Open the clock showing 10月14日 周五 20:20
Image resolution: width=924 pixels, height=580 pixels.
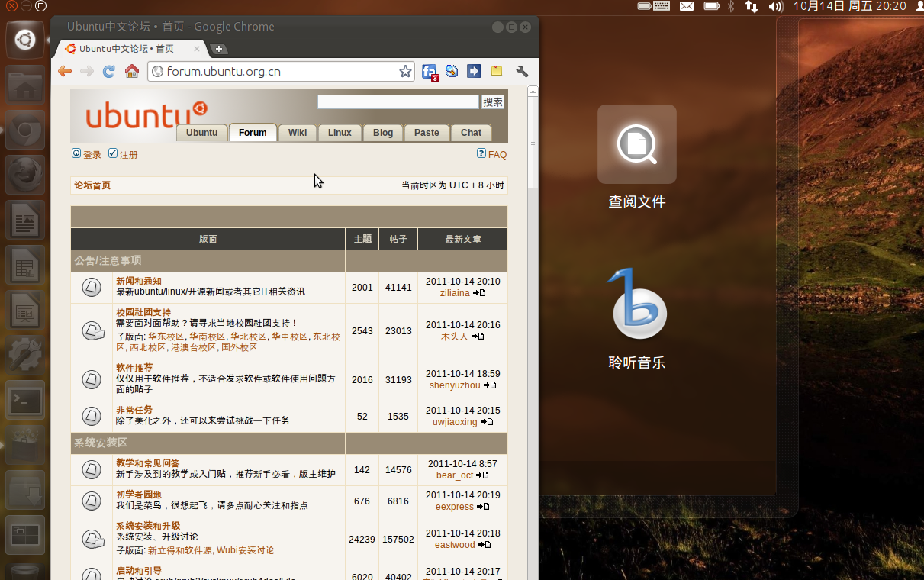point(850,6)
